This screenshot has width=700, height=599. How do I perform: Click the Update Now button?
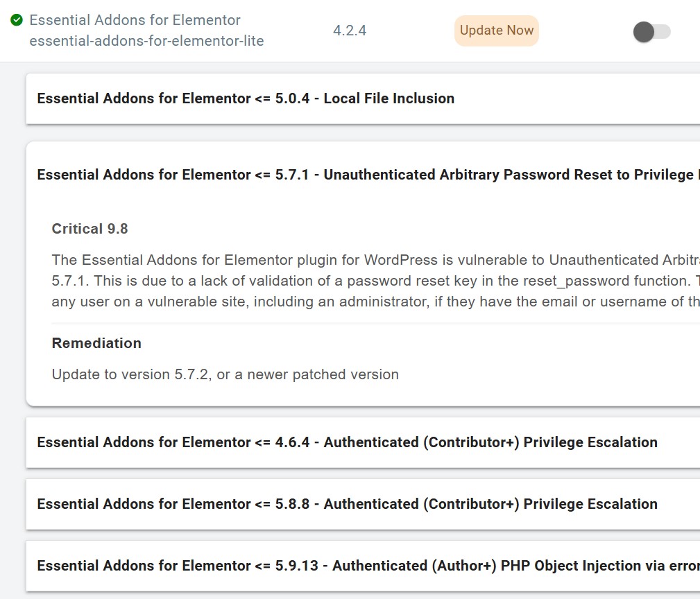tap(497, 31)
